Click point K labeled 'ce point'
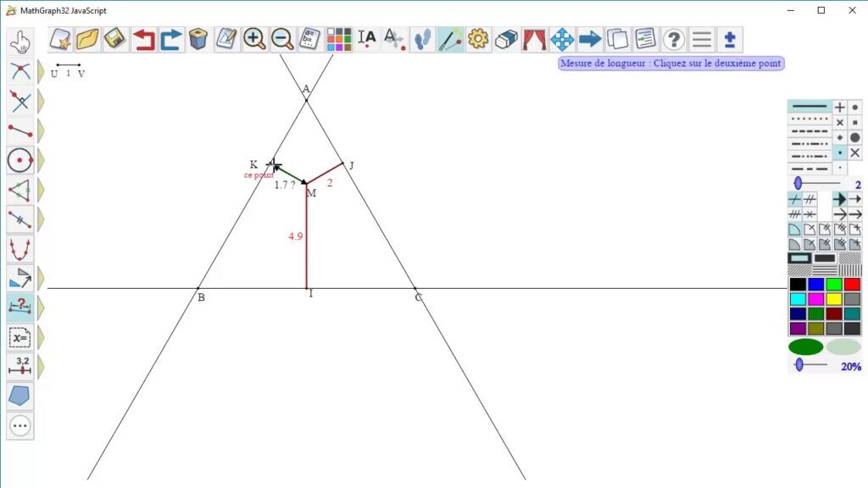The width and height of the screenshot is (868, 488). [272, 164]
